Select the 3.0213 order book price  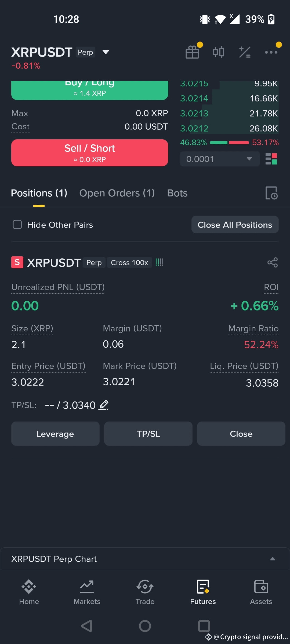[194, 114]
